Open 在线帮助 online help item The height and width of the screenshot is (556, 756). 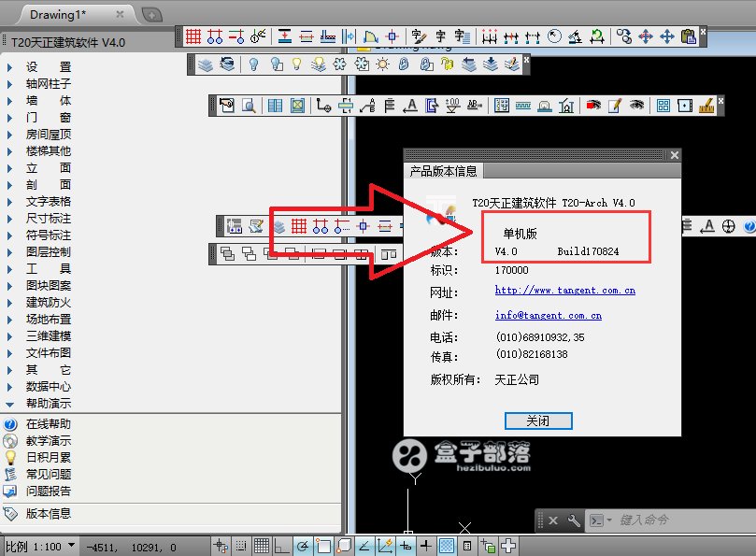48,424
